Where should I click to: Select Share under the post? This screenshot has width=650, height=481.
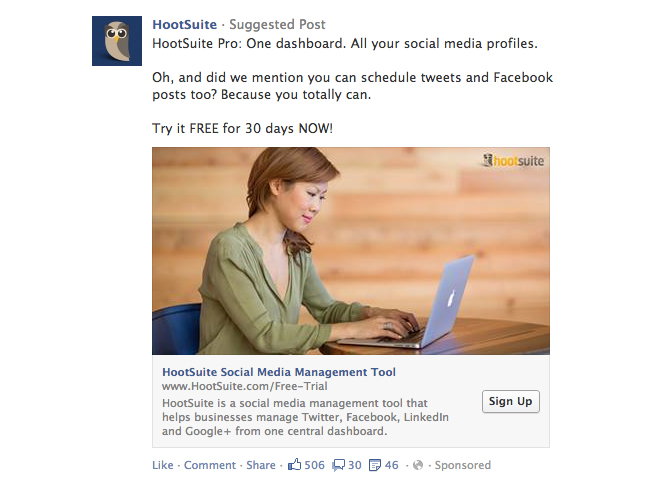[261, 465]
